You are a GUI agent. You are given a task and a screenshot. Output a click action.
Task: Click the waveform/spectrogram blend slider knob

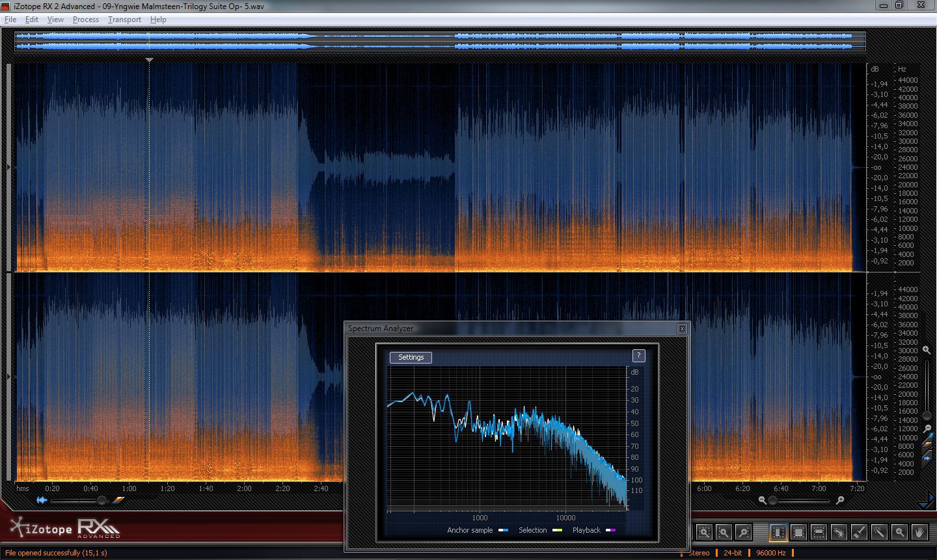[102, 500]
